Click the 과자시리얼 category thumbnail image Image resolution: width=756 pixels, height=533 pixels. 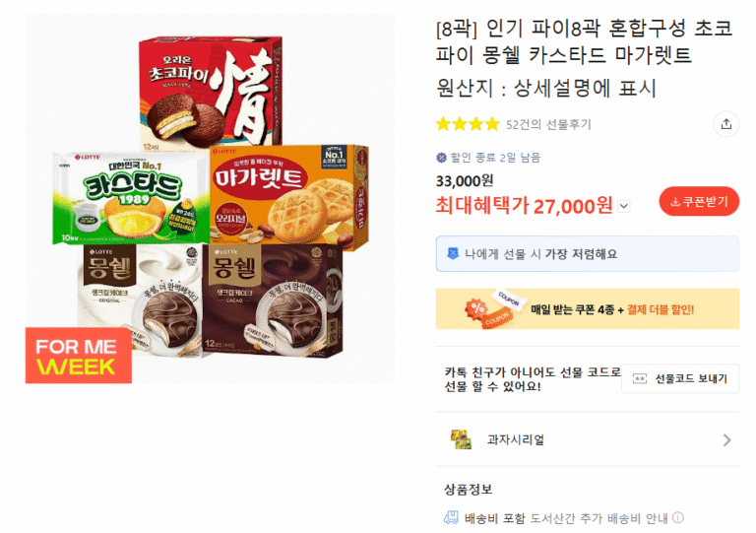461,439
